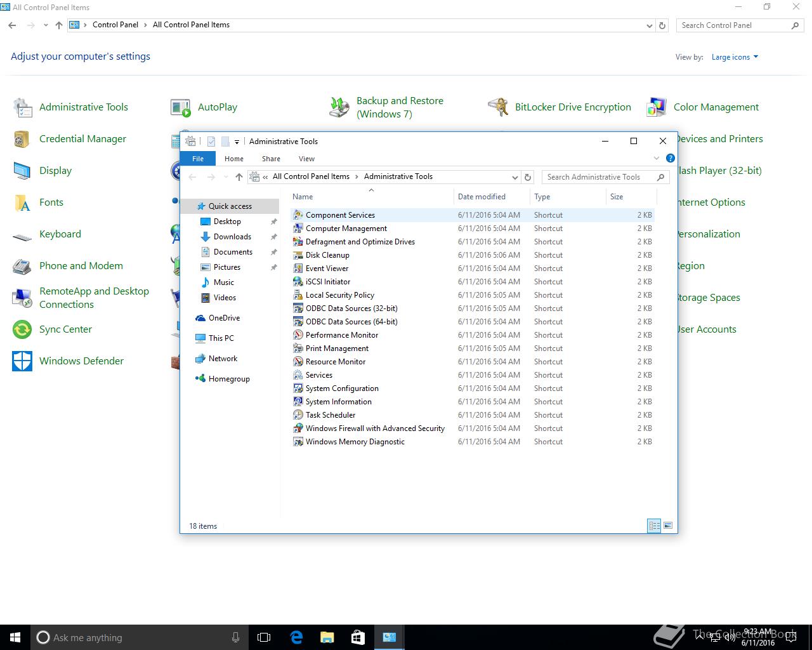Click the Administrative Tools icon in Control Panel
The height and width of the screenshot is (650, 812).
[22, 107]
